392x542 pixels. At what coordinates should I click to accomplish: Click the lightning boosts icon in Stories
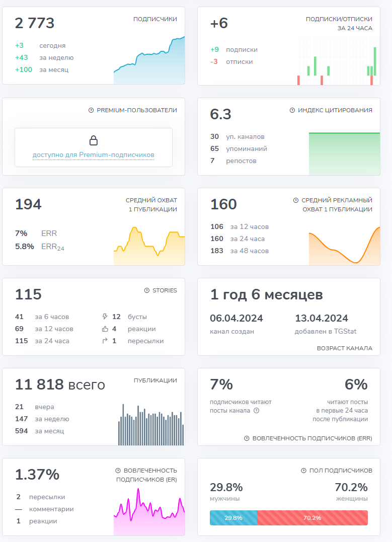coord(105,317)
